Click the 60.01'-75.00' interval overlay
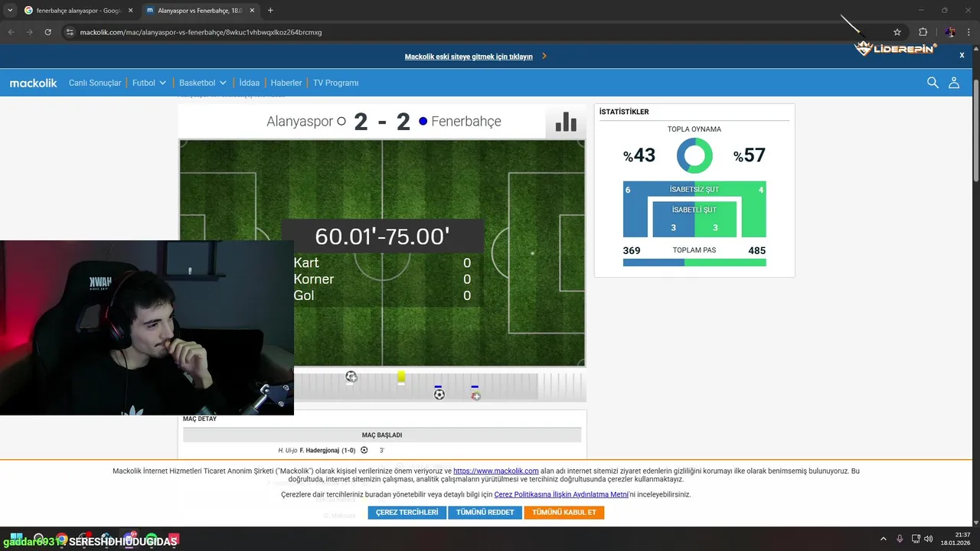Screen dimensions: 980x551 (x=382, y=236)
